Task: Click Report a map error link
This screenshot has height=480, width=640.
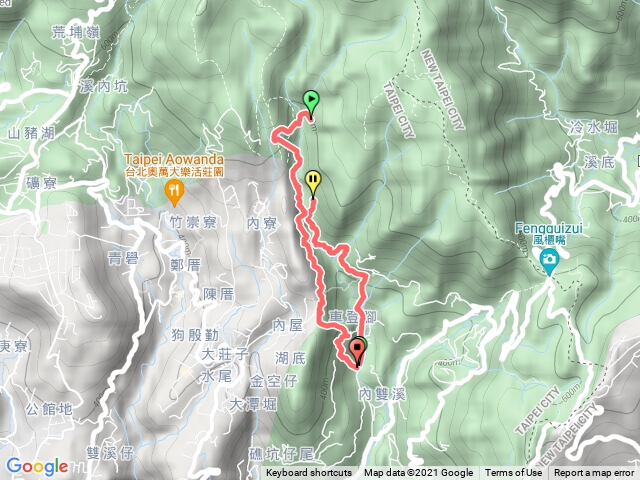Action: (593, 473)
